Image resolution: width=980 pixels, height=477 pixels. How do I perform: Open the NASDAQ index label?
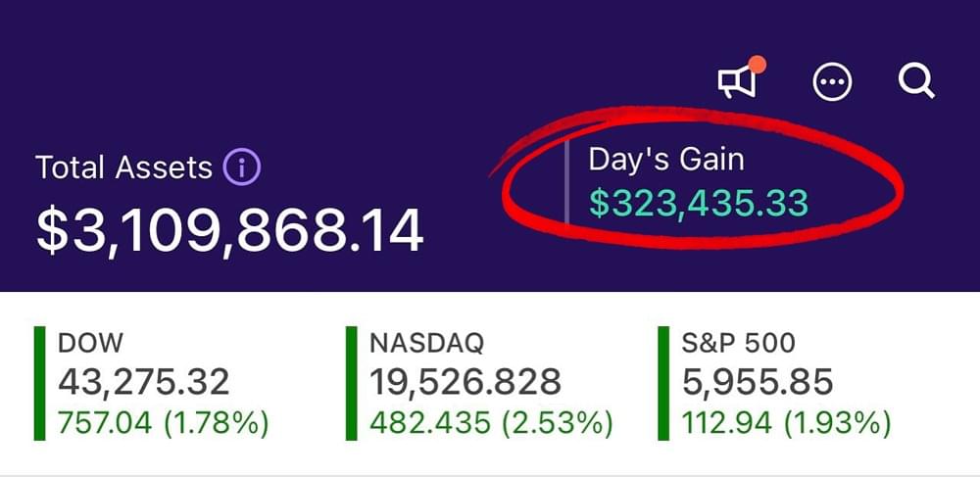click(427, 343)
